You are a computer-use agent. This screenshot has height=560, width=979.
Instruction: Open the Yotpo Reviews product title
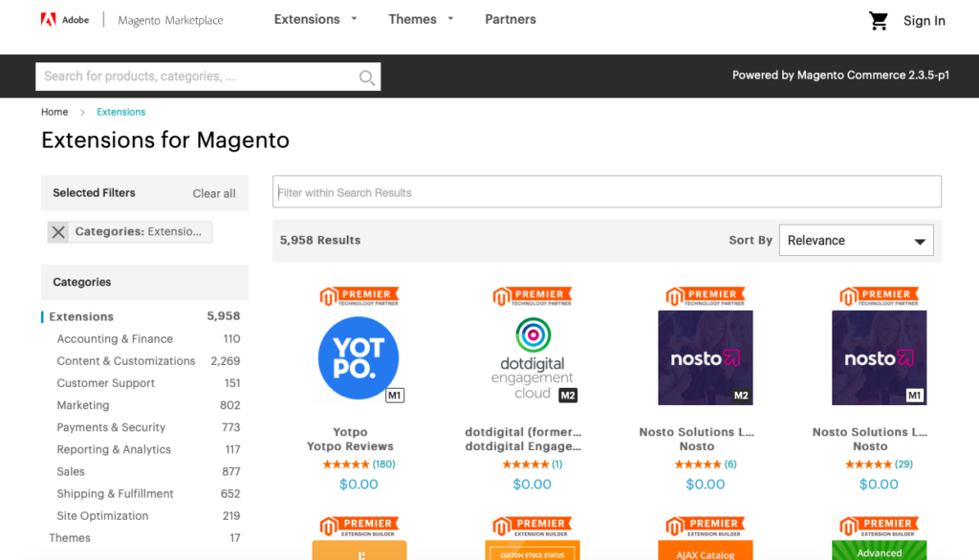tap(350, 446)
